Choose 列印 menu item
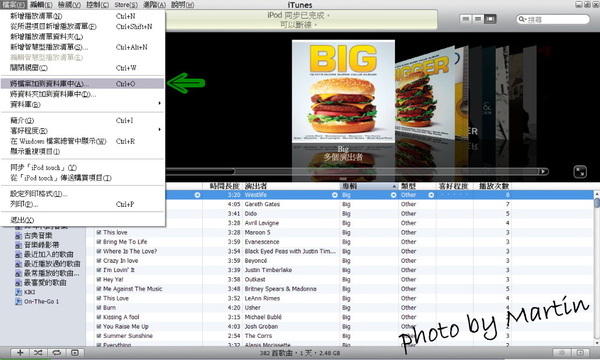 pos(82,204)
